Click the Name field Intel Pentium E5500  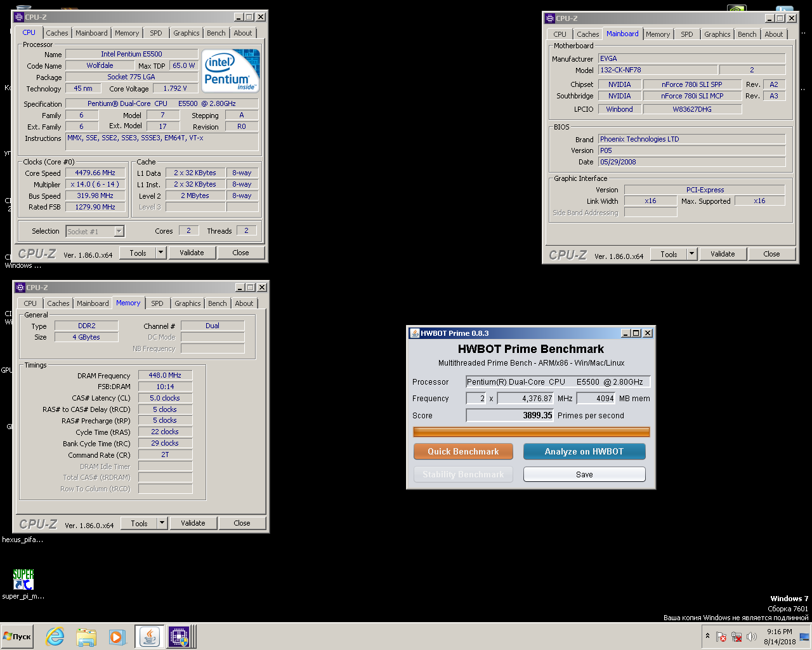click(x=131, y=54)
